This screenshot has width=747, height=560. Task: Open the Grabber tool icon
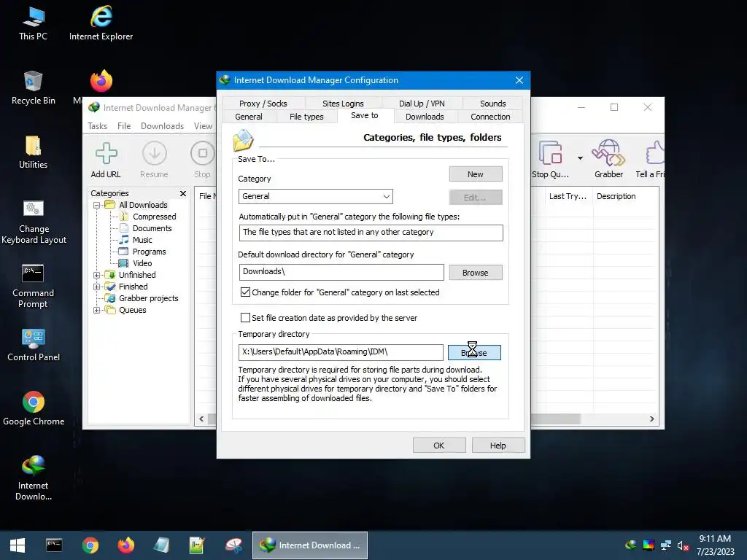point(608,160)
